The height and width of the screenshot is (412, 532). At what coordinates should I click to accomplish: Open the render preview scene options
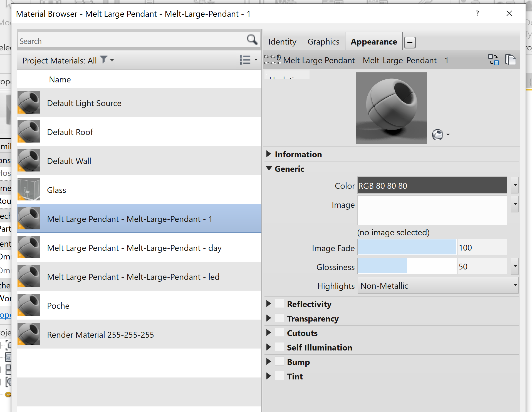pos(441,134)
